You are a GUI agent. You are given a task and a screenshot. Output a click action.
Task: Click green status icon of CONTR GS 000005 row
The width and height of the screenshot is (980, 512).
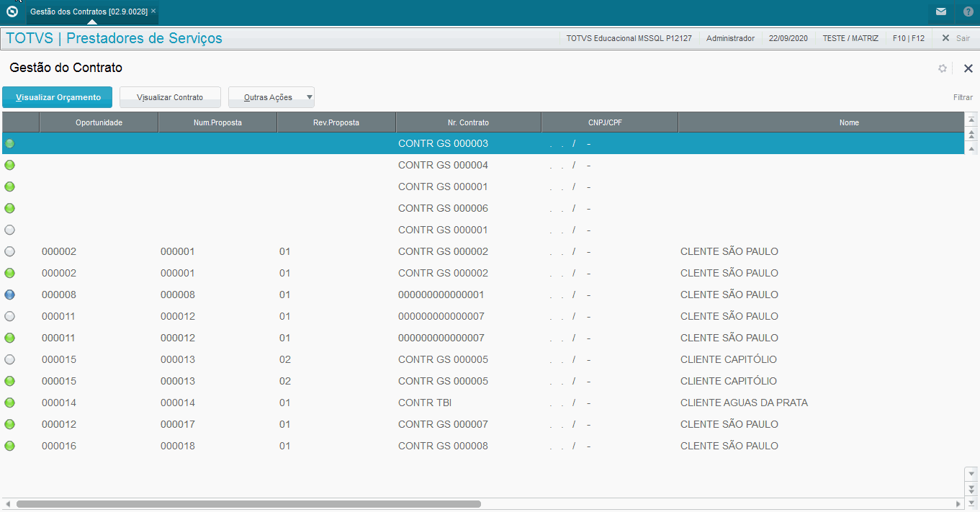[9, 381]
